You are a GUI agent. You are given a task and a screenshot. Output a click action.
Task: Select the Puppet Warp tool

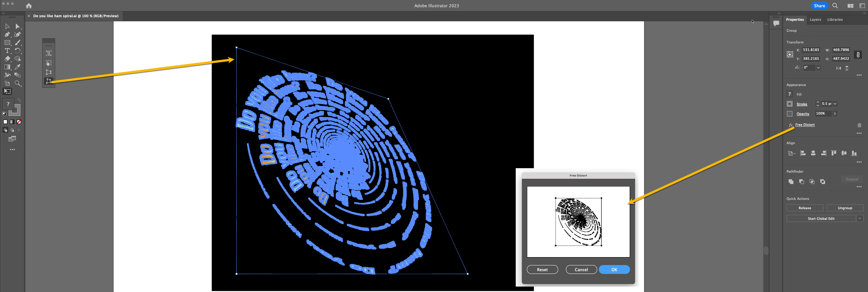point(7,75)
